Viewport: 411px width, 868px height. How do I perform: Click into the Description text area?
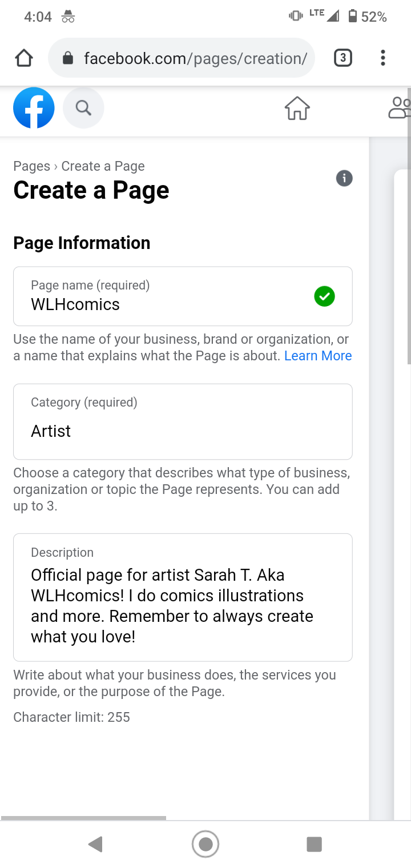(x=183, y=597)
